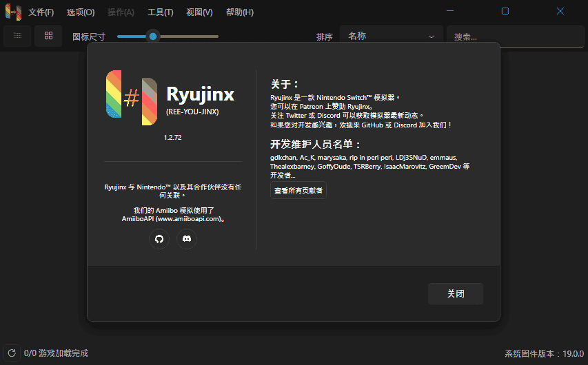Minimize the Ryujinx window
The height and width of the screenshot is (365, 588).
click(450, 11)
